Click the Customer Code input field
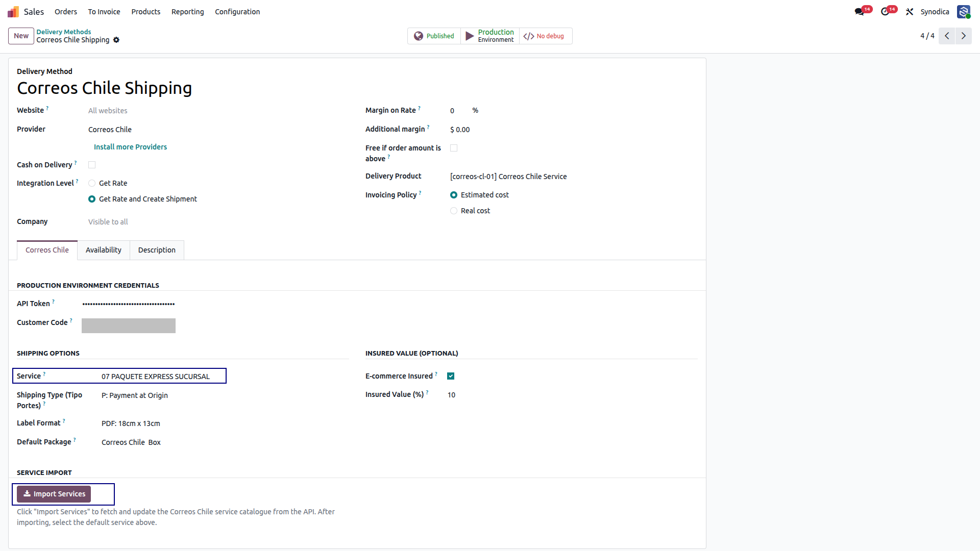This screenshot has width=980, height=551. click(129, 325)
